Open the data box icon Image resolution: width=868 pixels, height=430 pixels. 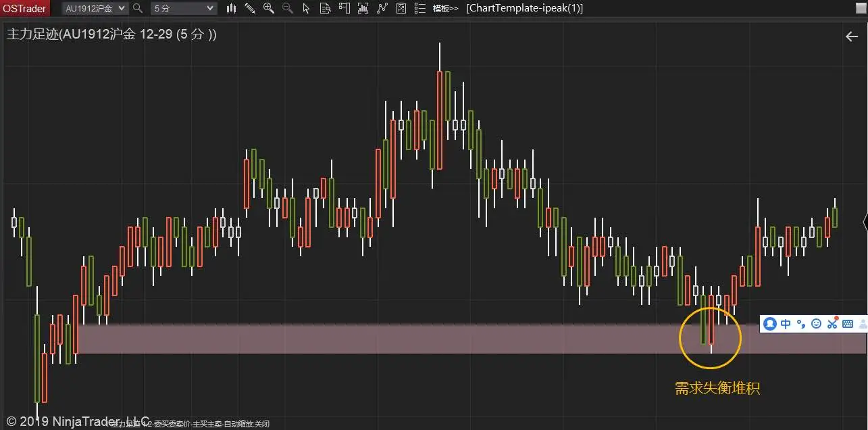point(325,8)
